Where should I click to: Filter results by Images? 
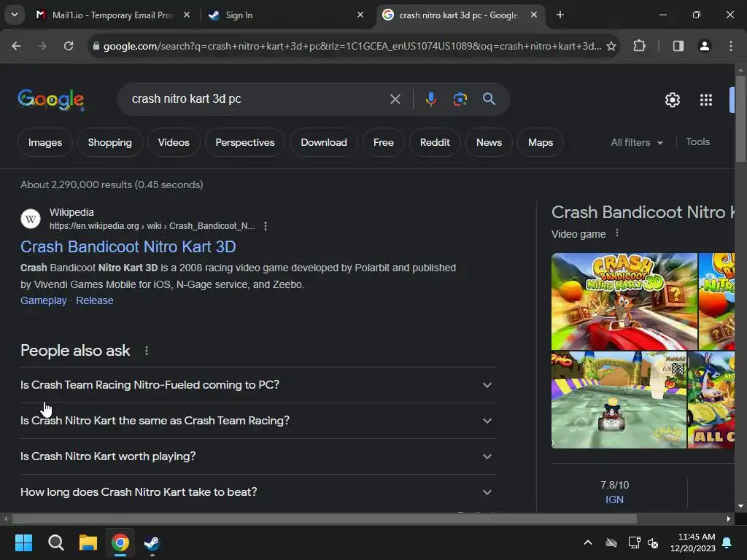(x=45, y=142)
